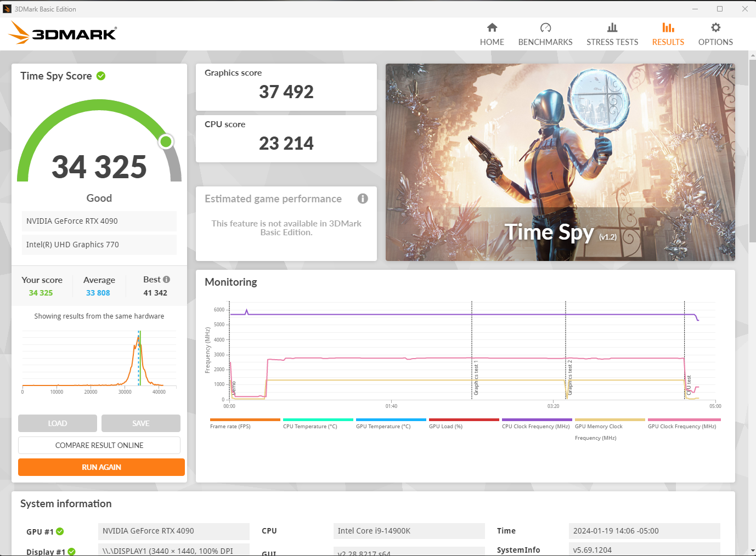Click the 3DMark logo

click(x=63, y=33)
